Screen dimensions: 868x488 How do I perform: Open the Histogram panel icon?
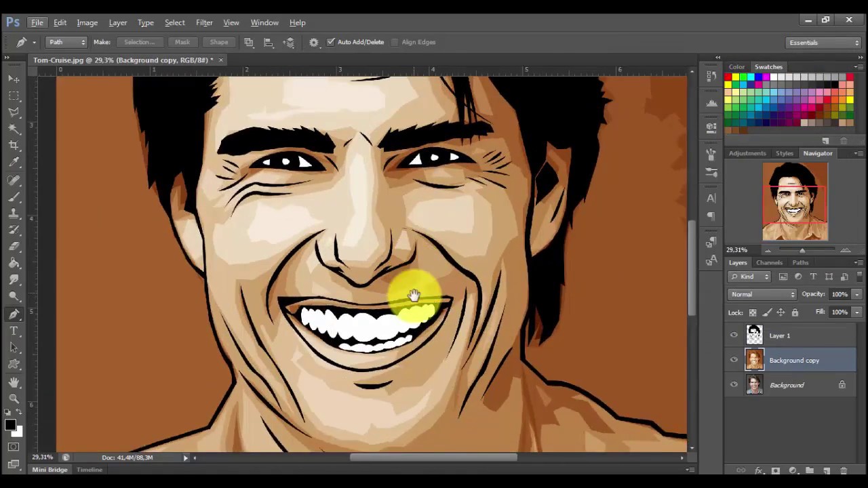[x=711, y=103]
